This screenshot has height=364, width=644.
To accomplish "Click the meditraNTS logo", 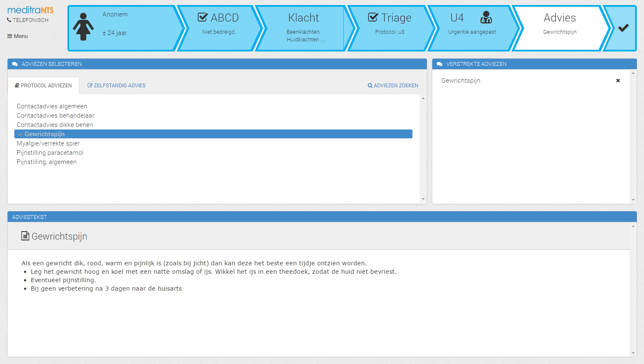I will [x=30, y=10].
